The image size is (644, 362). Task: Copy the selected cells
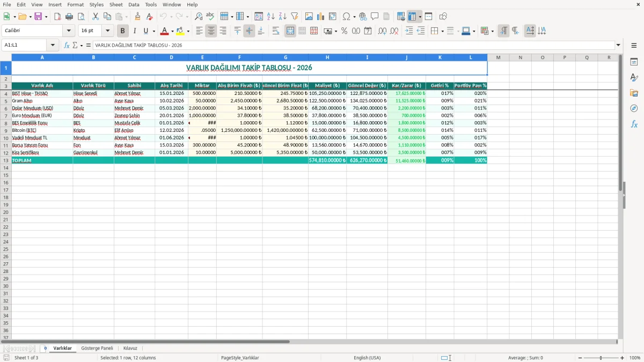(x=107, y=17)
